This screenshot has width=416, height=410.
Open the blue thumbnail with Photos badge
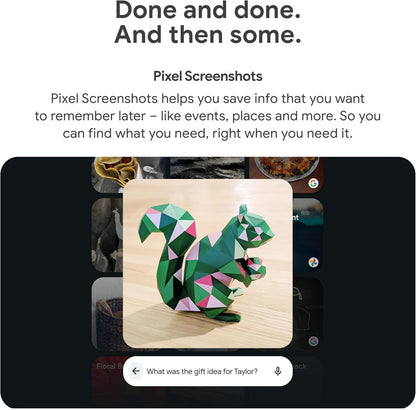coord(308,235)
